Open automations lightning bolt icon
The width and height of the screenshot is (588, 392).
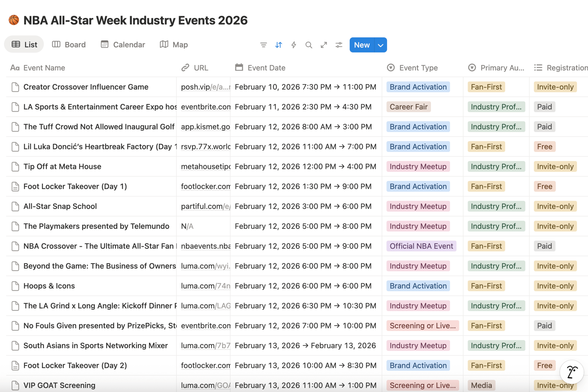(294, 45)
